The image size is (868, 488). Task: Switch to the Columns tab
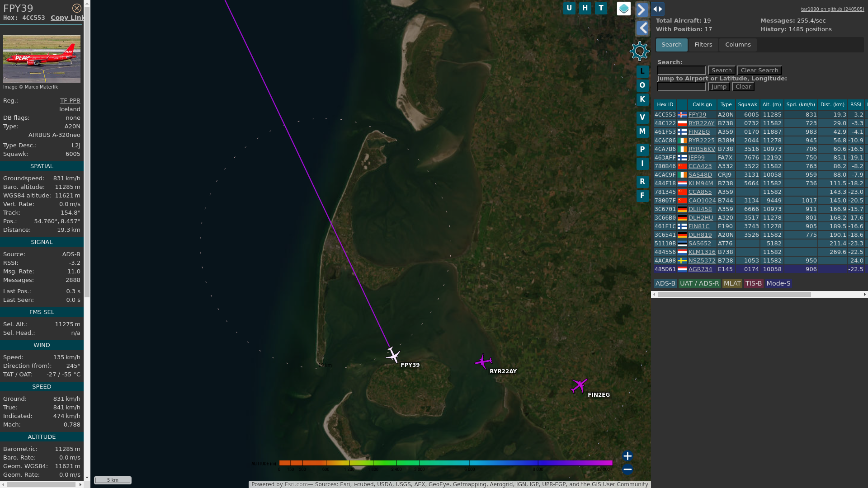click(738, 45)
